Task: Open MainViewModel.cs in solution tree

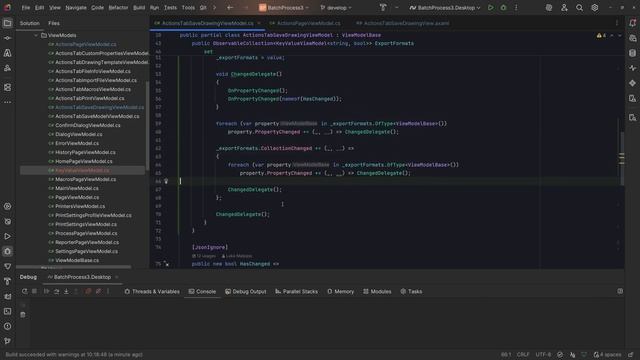Action: tap(77, 188)
